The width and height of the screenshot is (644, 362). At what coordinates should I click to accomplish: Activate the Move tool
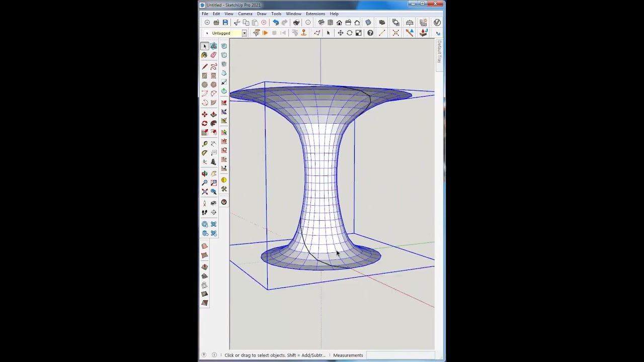point(205,114)
